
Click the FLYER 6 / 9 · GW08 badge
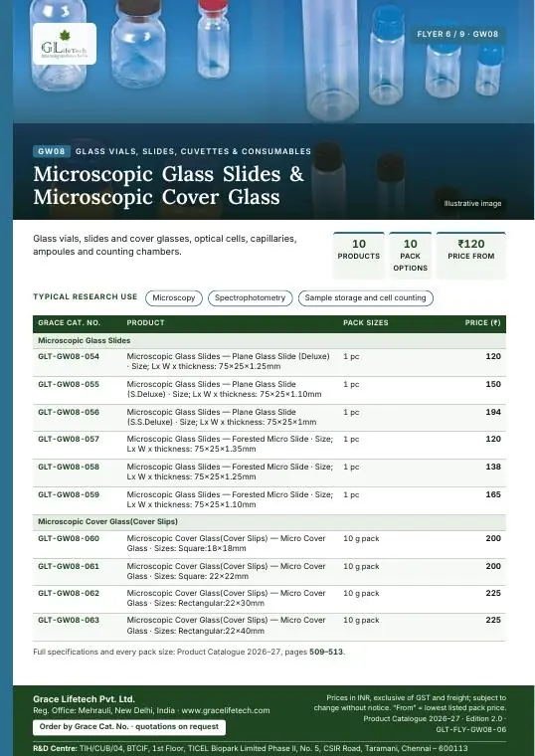click(457, 34)
